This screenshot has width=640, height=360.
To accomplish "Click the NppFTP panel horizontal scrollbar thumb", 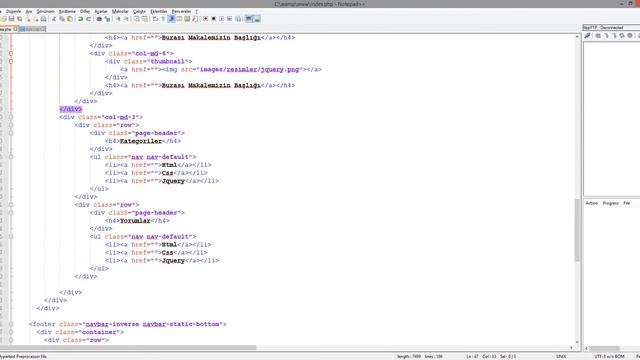I will 604,348.
